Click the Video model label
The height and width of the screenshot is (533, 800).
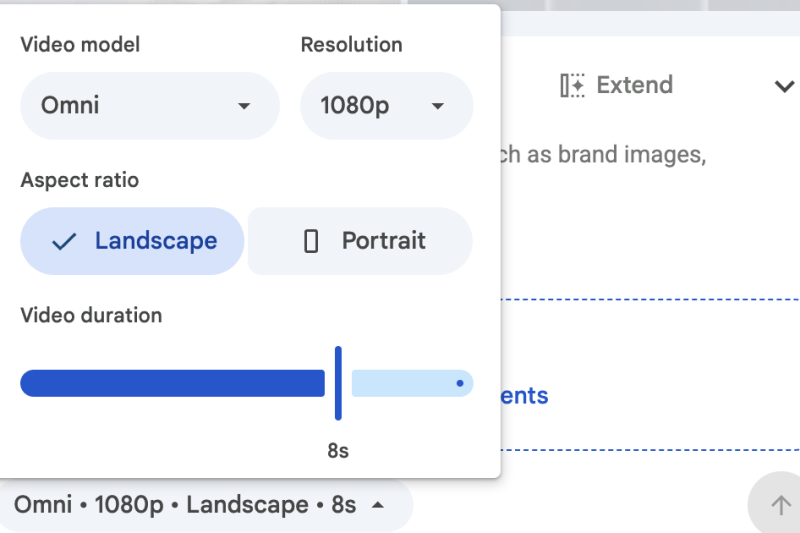pos(80,45)
